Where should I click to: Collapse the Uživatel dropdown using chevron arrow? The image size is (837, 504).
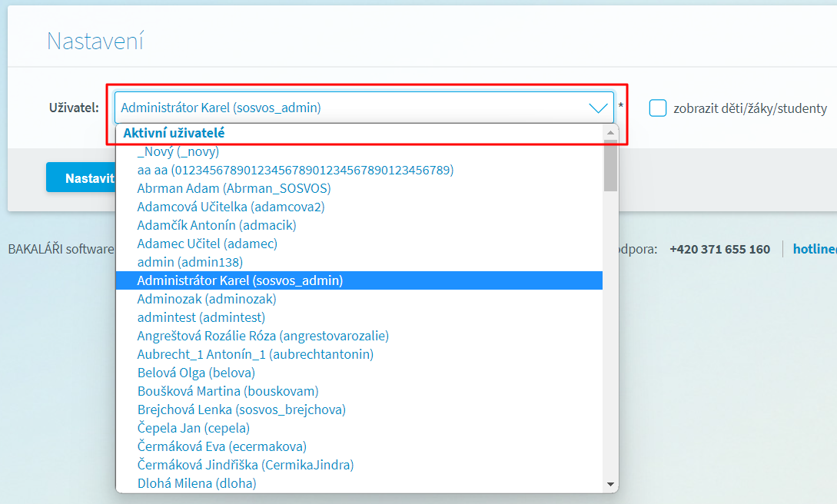coord(597,108)
